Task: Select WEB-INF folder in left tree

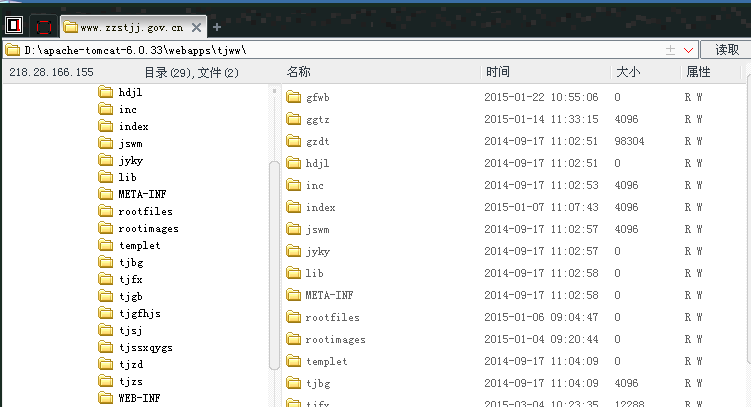Action: (x=129, y=397)
